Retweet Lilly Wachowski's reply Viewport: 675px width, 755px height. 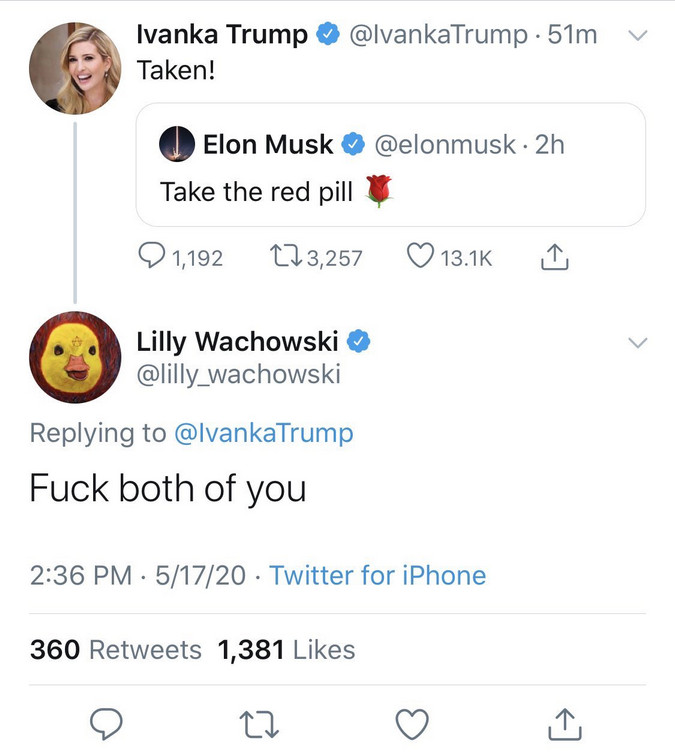tap(259, 721)
